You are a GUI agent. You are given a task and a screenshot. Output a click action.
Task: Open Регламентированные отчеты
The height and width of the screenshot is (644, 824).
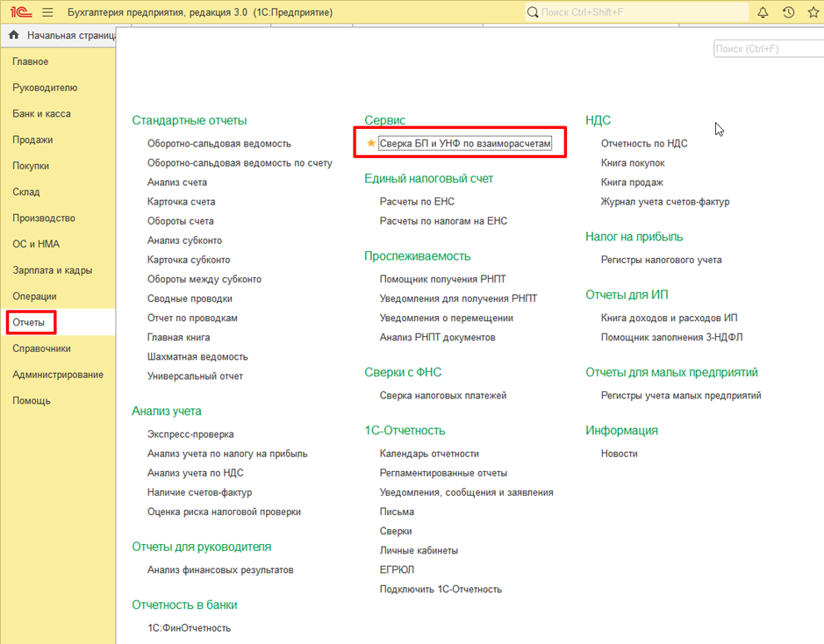(x=443, y=473)
